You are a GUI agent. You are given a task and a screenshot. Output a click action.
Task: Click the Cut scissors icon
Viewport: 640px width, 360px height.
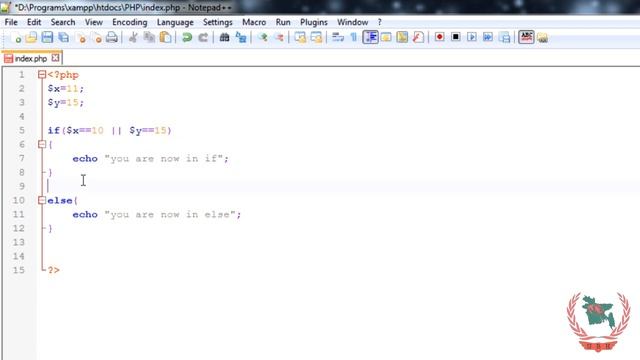pyautogui.click(x=133, y=38)
